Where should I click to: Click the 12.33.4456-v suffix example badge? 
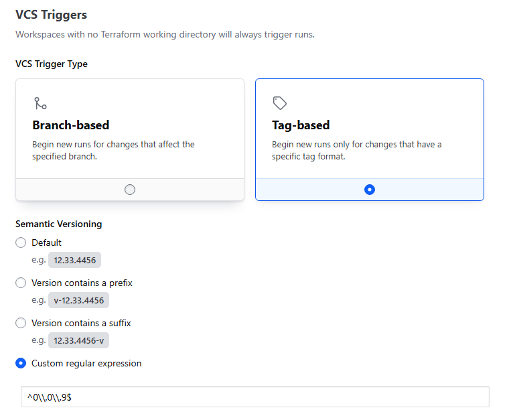click(78, 341)
